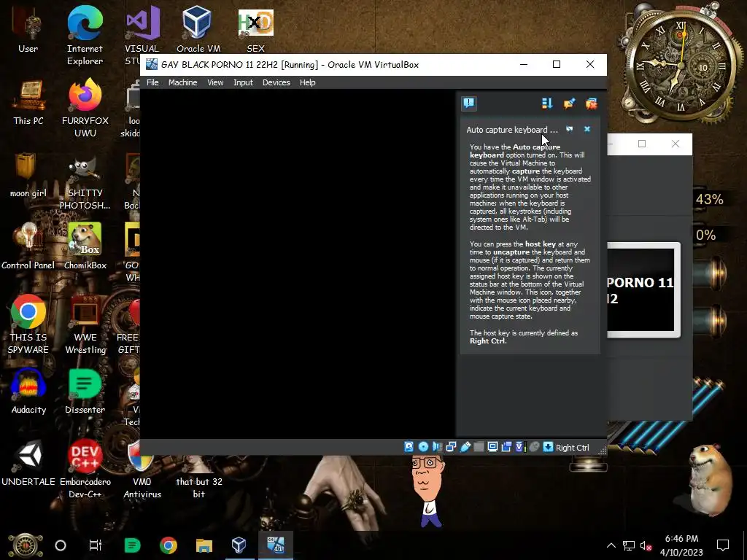Open the Help menu
This screenshot has width=747, height=560.
click(307, 82)
